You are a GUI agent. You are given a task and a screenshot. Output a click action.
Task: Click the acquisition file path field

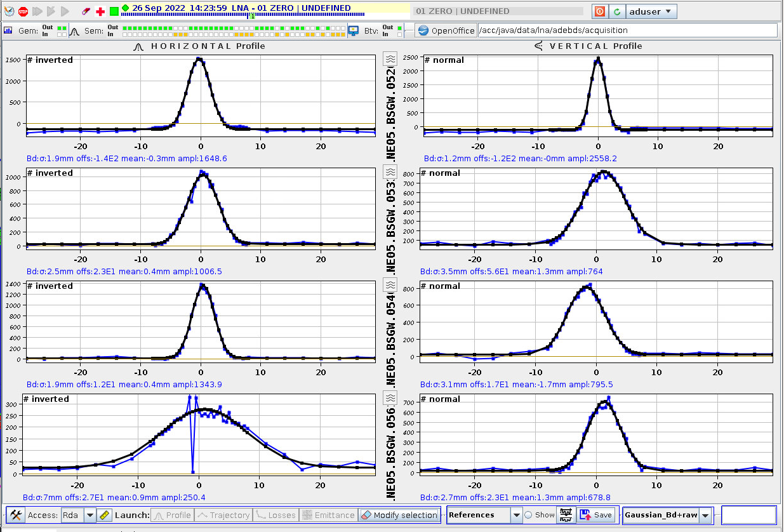[627, 30]
